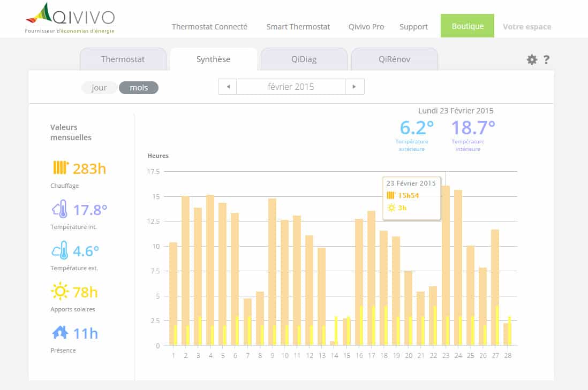Click the 4.6° outdoor temperature value
Image resolution: width=588 pixels, height=390 pixels.
[x=86, y=251]
